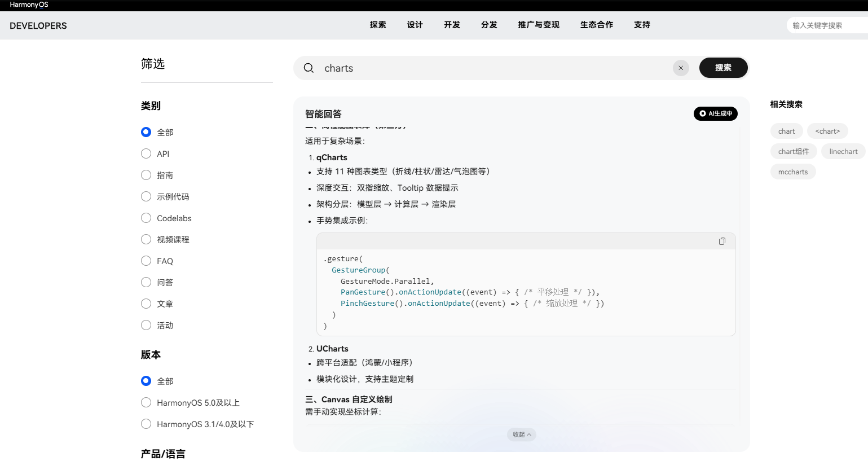The height and width of the screenshot is (461, 868).
Task: Search related term <chart>
Action: (827, 131)
